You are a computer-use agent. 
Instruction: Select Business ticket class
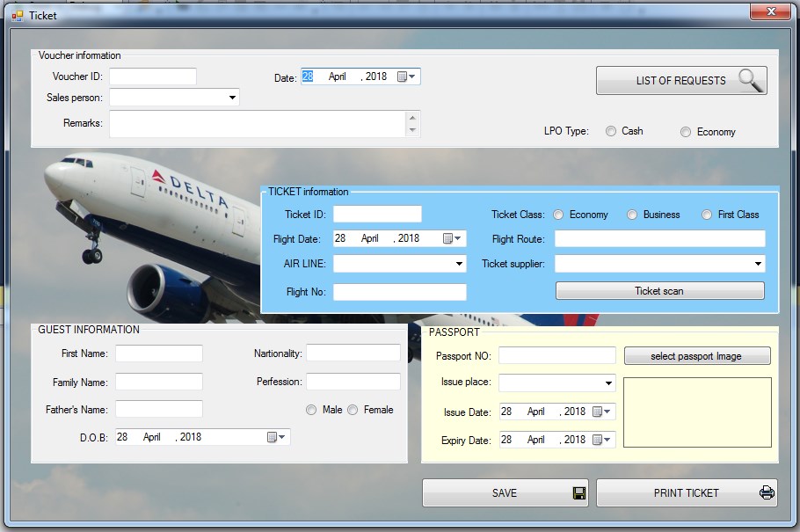(x=631, y=214)
